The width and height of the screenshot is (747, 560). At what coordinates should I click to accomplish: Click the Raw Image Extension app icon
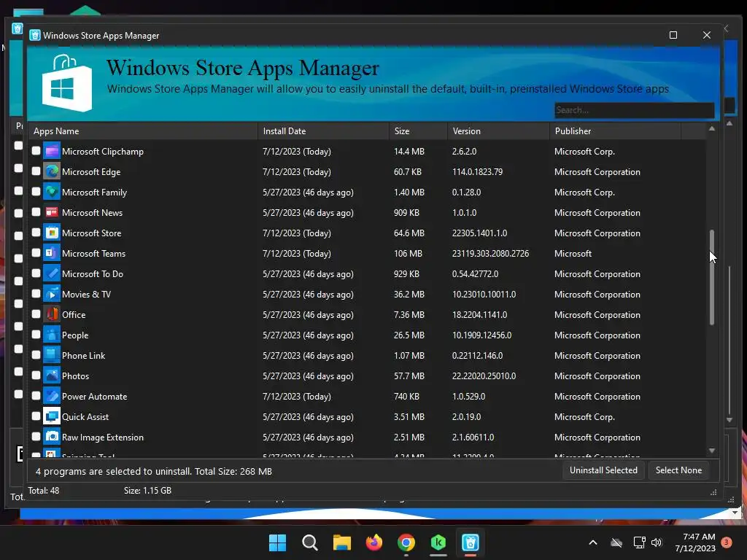[x=52, y=437]
